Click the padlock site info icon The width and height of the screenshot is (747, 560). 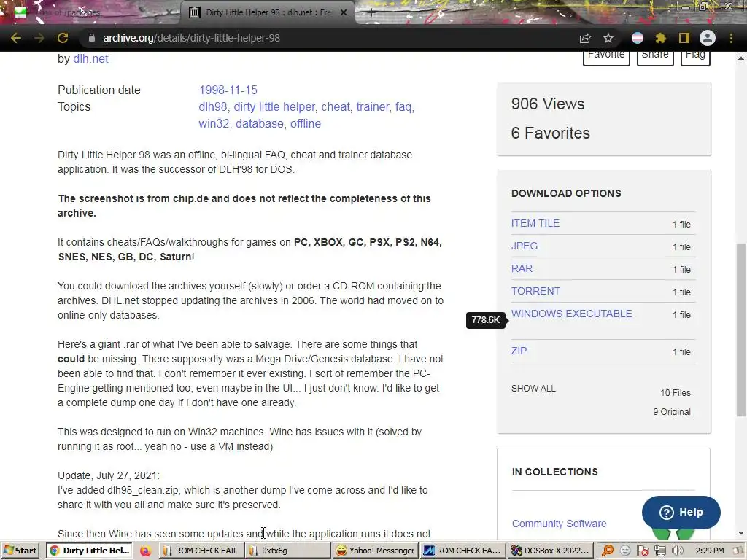[92, 38]
